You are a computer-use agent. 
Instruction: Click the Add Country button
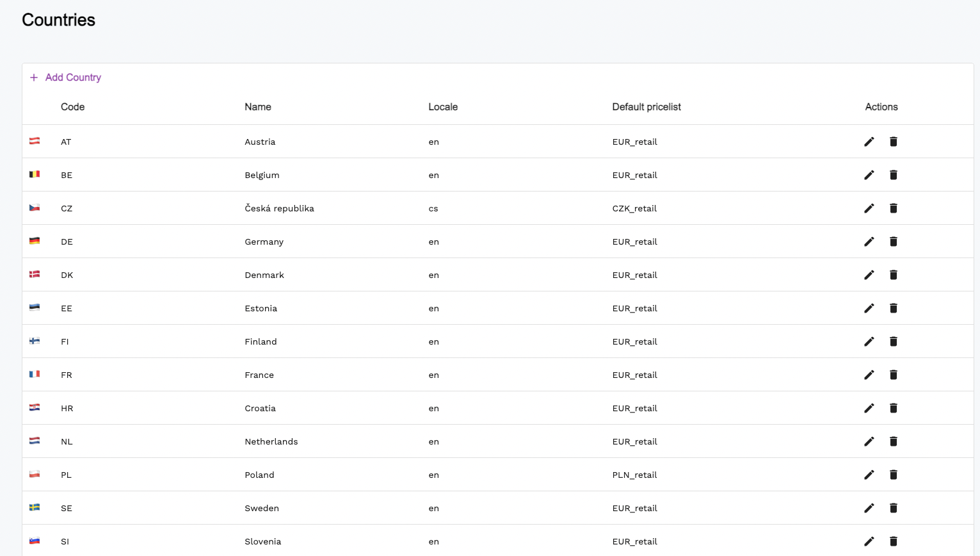(x=65, y=78)
